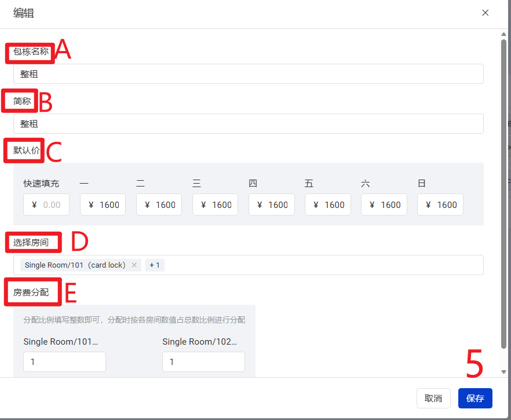Focus the 包栋名称 input field
The width and height of the screenshot is (511, 420).
click(248, 74)
